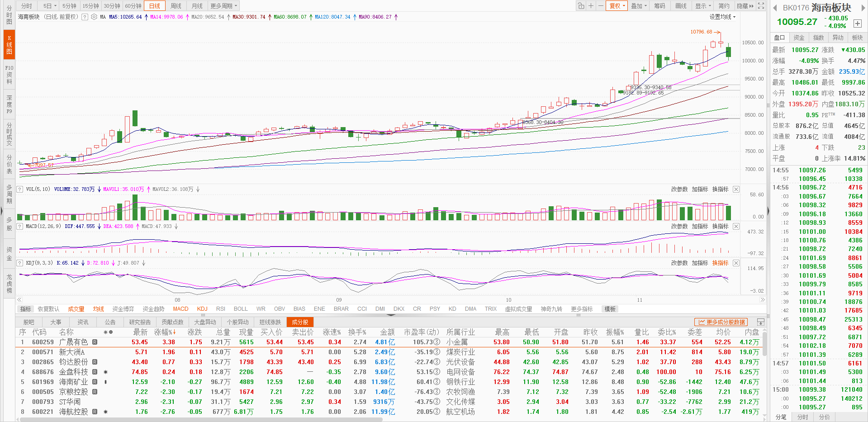Click 改参数 on the KDJ panel

[x=679, y=263]
